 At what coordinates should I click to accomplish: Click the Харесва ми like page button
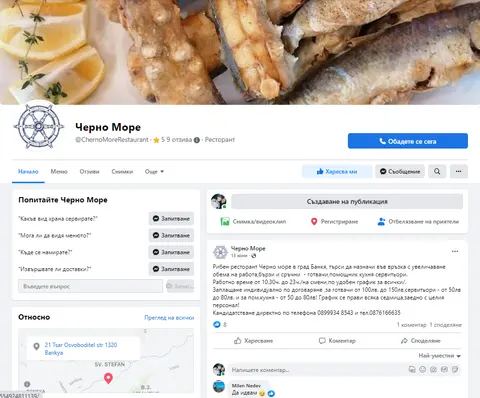tap(337, 171)
